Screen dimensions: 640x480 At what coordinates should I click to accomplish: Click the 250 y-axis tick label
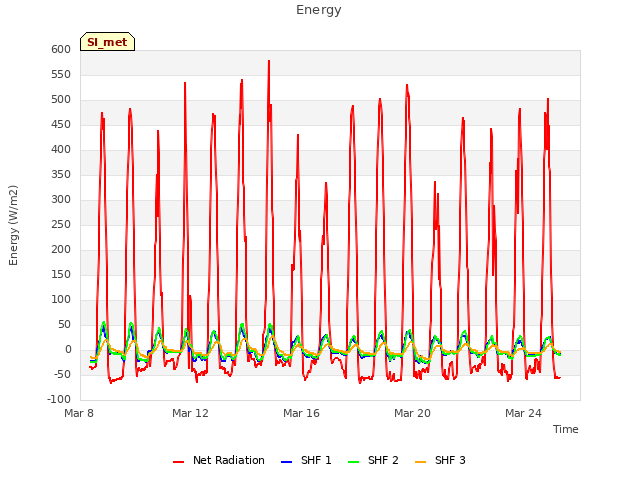(x=61, y=224)
